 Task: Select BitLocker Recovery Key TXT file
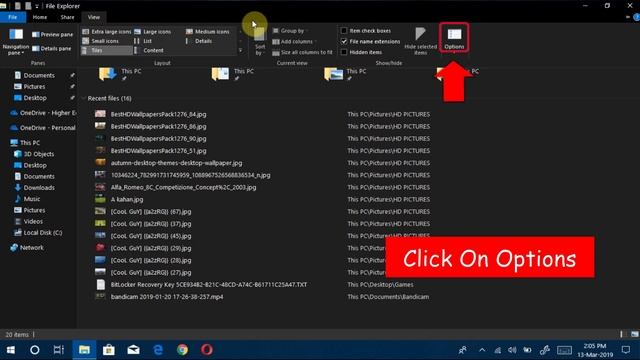click(209, 284)
